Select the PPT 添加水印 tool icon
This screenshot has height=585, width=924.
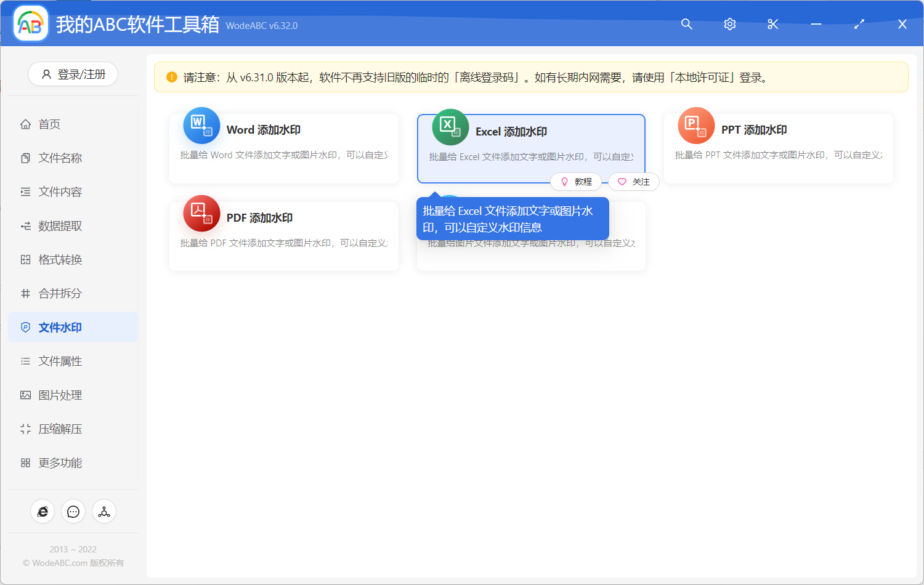(695, 125)
